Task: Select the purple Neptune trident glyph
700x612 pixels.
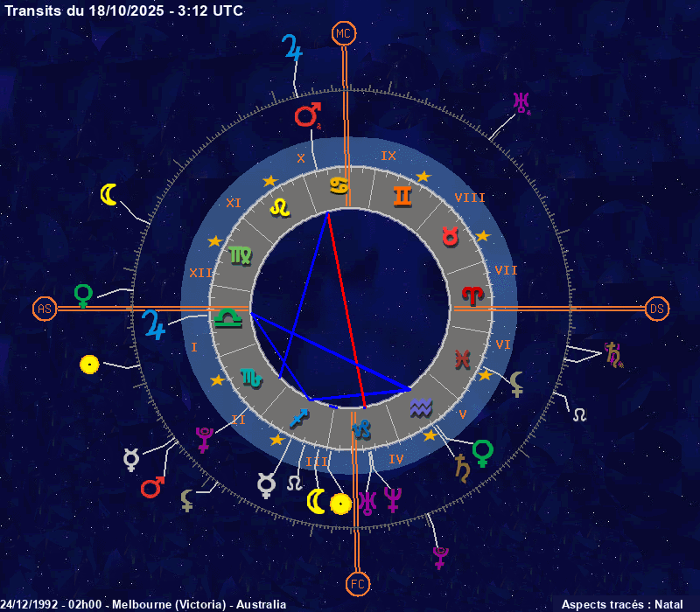Action: 392,499
